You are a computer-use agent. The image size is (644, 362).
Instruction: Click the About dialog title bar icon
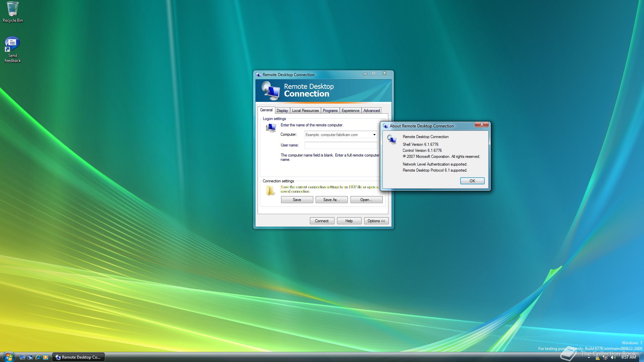[385, 126]
